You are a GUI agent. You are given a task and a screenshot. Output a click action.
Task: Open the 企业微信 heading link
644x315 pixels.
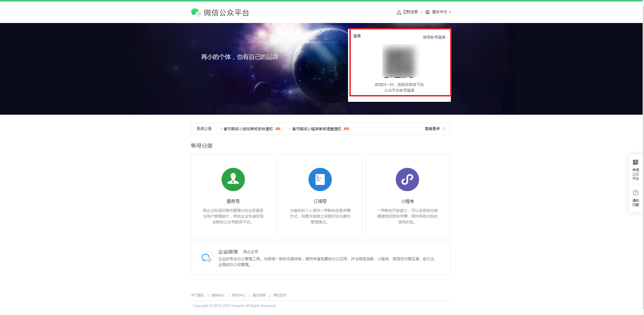228,252
